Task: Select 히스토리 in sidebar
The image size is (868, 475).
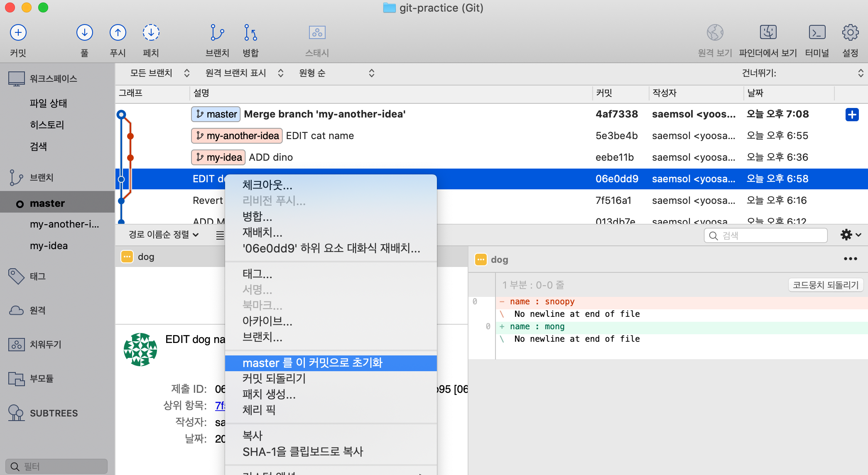Action: pyautogui.click(x=47, y=125)
